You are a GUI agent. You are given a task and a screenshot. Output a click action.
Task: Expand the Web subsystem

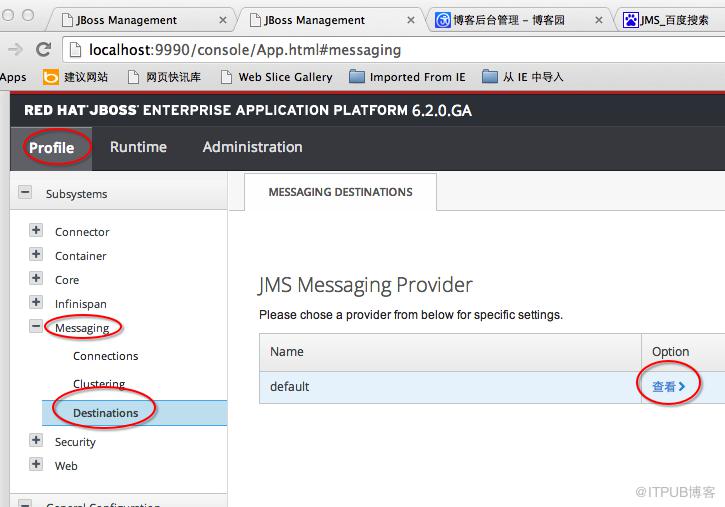[x=36, y=464]
